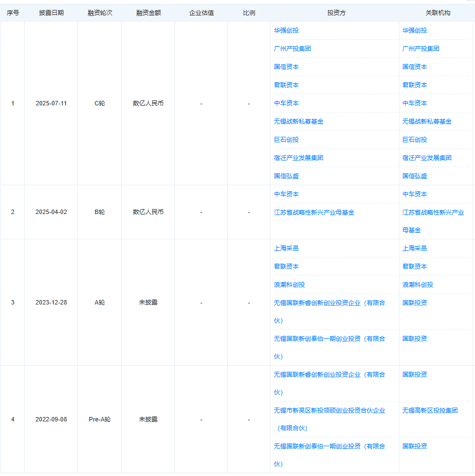Screen dimensions: 475x476
Task: Select the date 2022-09-08
Action: click(51, 419)
